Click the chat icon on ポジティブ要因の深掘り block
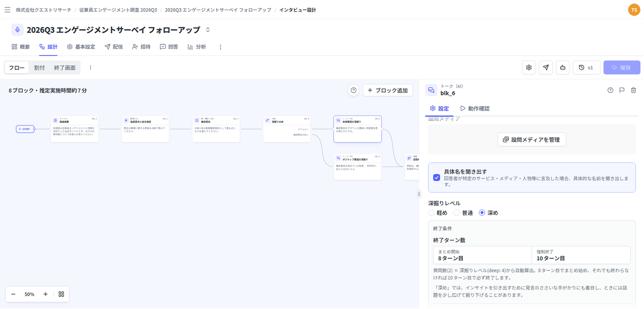The image size is (644, 309). tap(338, 158)
